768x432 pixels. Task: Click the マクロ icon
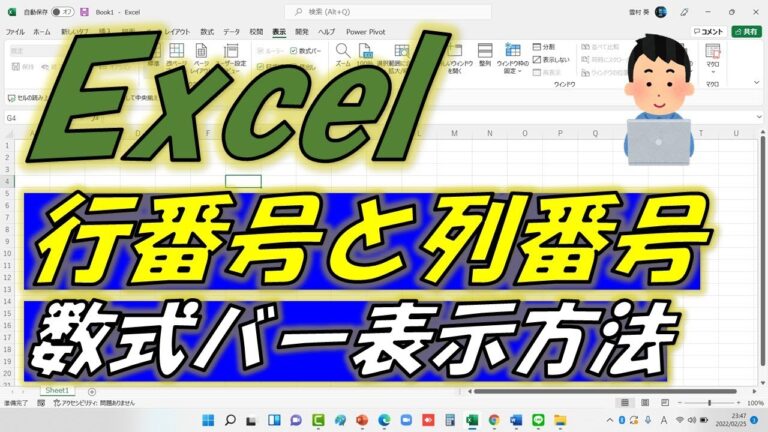tap(713, 50)
